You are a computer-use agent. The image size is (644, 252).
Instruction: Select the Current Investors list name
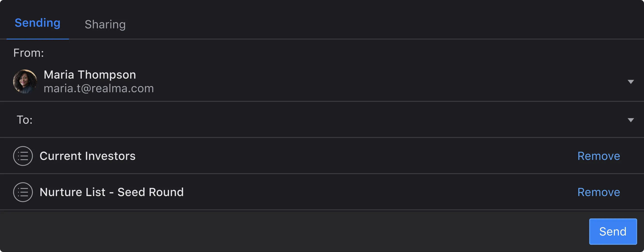[x=87, y=156]
